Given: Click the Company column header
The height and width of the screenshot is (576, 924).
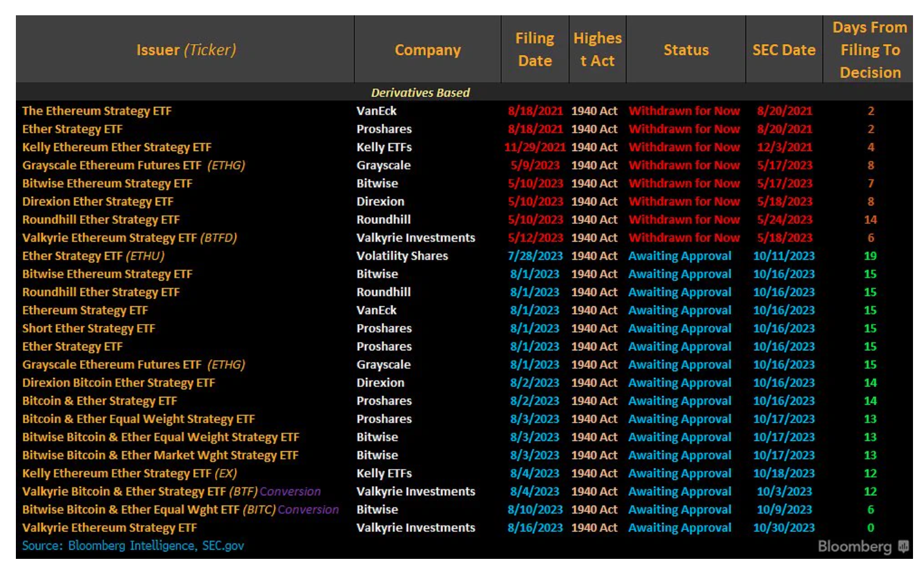Looking at the screenshot, I should coord(427,50).
